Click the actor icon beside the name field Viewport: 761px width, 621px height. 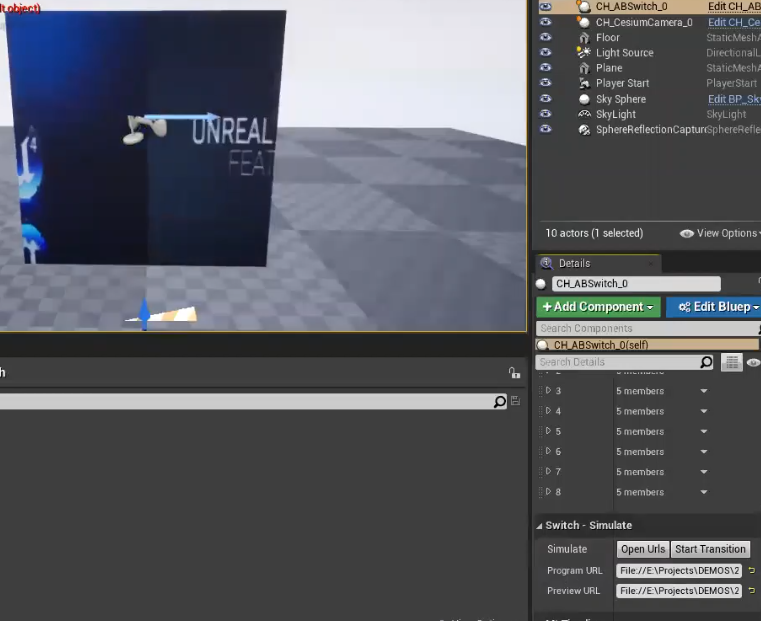coord(541,284)
